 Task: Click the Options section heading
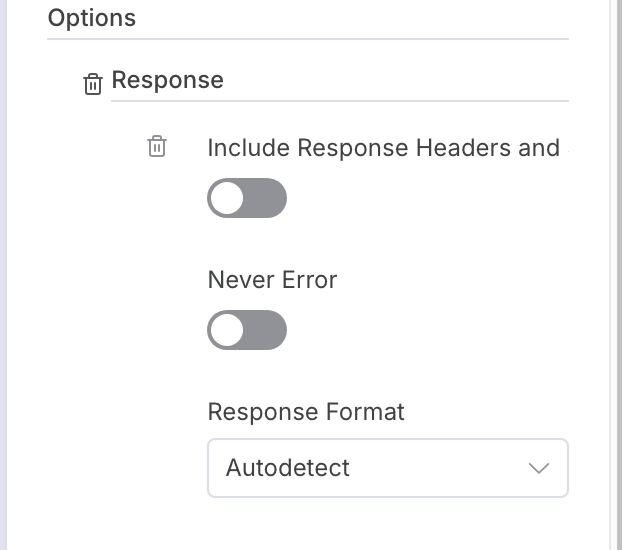point(92,18)
